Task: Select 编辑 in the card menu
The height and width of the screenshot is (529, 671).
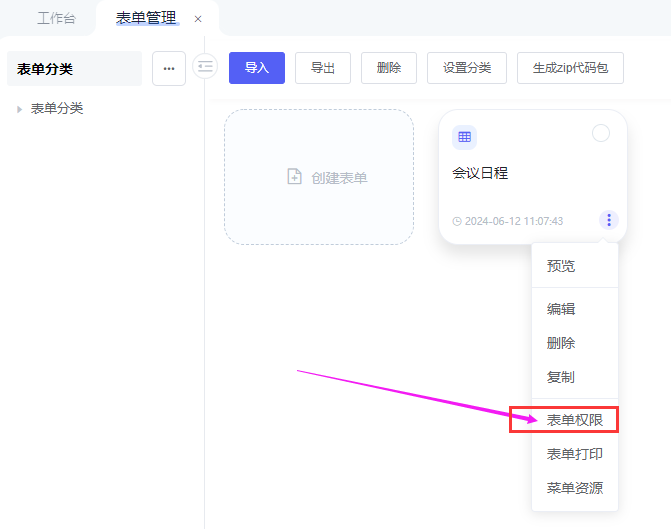Action: (561, 309)
